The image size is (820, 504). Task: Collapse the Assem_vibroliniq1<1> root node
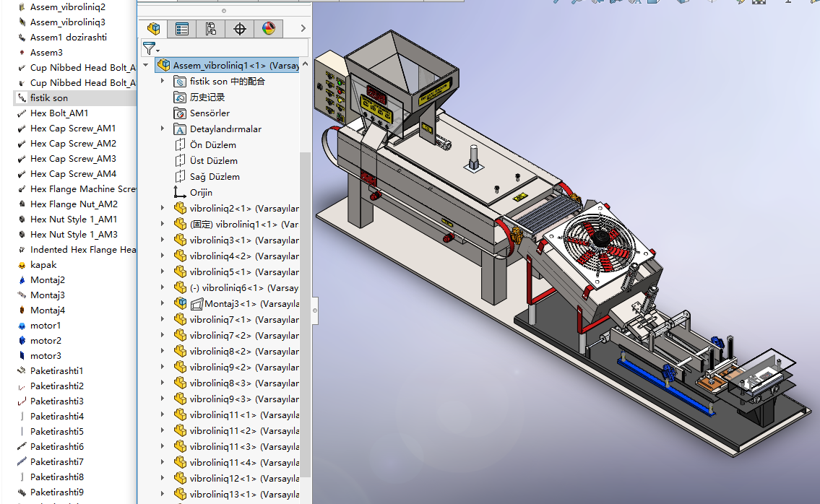tap(147, 66)
